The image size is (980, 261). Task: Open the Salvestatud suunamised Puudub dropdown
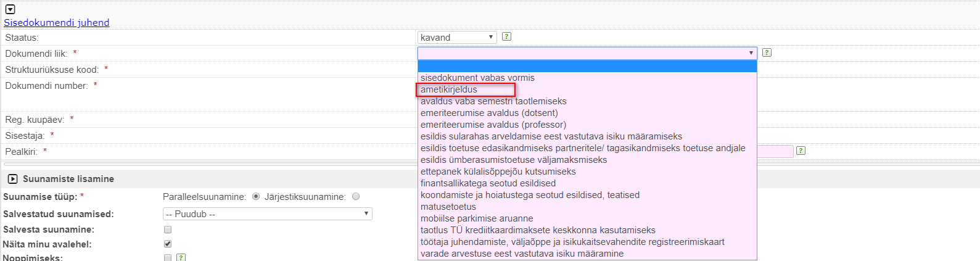268,214
